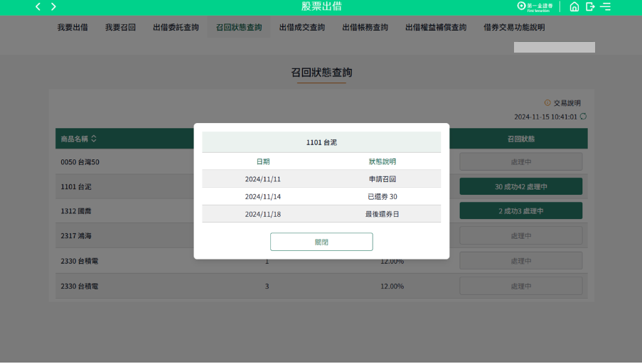
Task: Open the 出借委託查詢 tab
Action: (x=176, y=28)
